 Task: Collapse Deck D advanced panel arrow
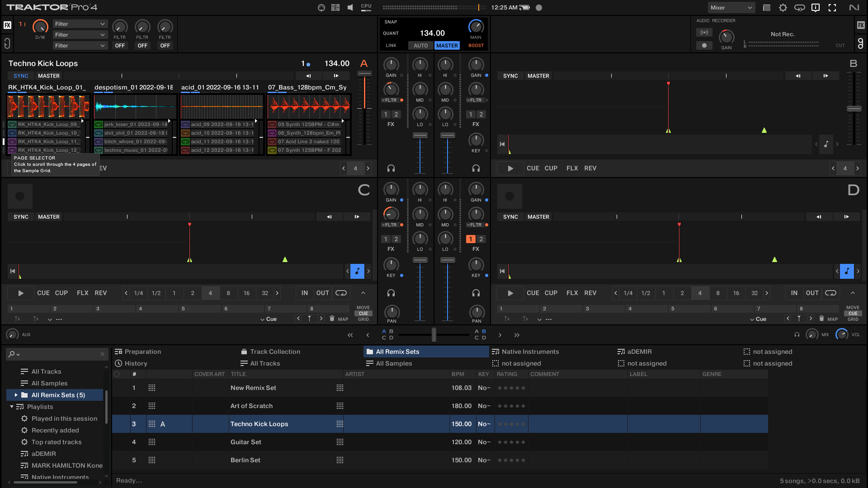pos(853,293)
